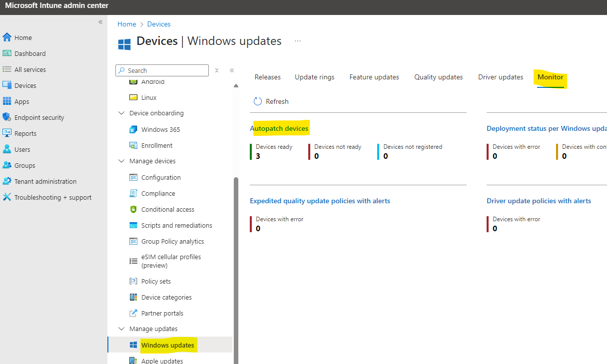Viewport: 607px width, 364px height.
Task: Click the Devices submenu Search field
Action: 162,70
